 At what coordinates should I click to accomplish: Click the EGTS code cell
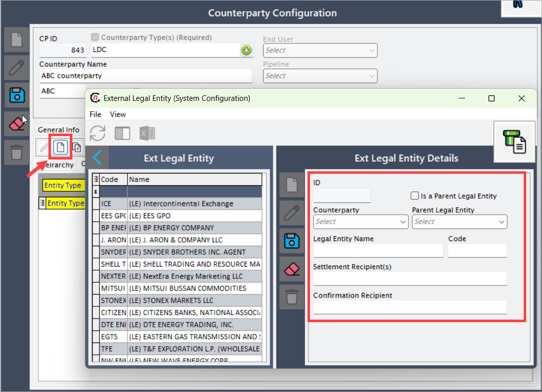coord(113,336)
